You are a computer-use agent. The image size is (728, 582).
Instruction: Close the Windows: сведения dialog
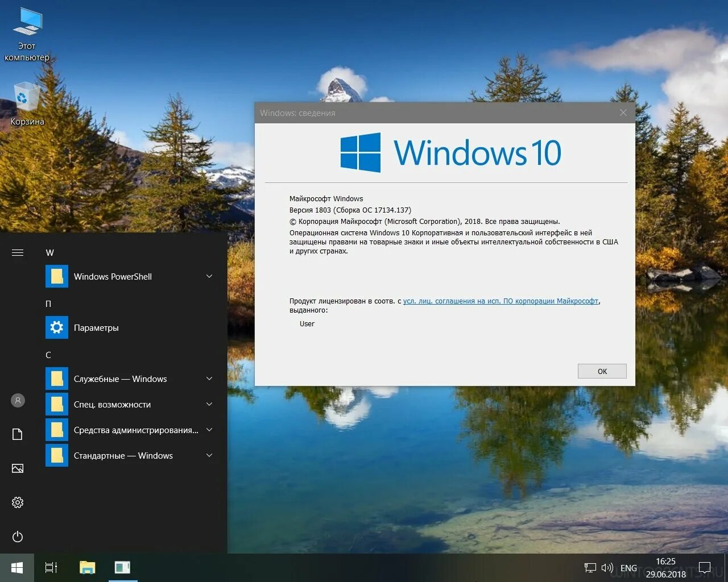[x=623, y=113]
